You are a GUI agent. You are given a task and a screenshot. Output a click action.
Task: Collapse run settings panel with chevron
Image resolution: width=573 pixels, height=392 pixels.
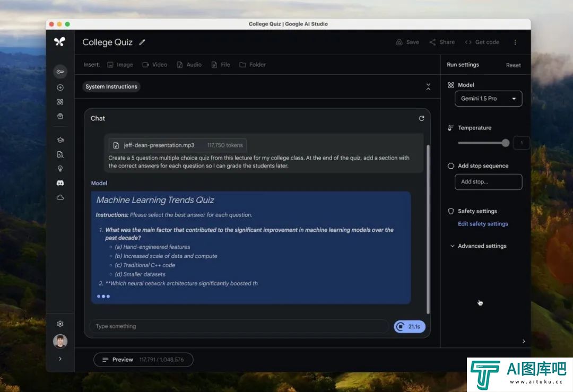pyautogui.click(x=524, y=341)
